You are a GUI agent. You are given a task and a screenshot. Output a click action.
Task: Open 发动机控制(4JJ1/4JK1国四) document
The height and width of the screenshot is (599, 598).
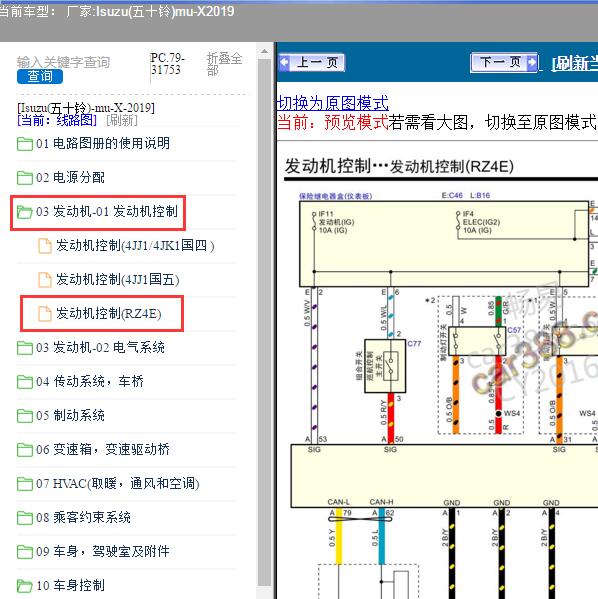point(135,245)
